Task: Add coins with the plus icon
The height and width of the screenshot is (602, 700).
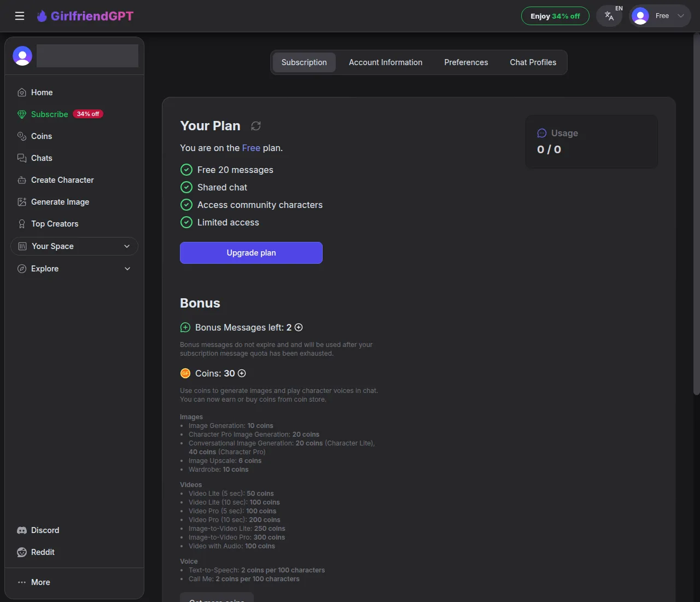Action: coord(242,373)
